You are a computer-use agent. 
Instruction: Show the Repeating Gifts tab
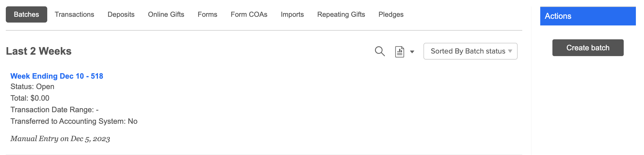coord(341,14)
